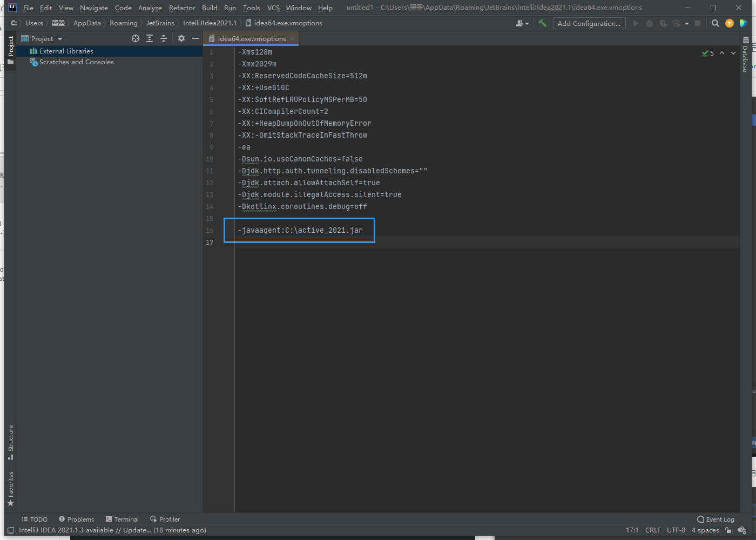Open Search Everywhere magnifier icon

[715, 23]
